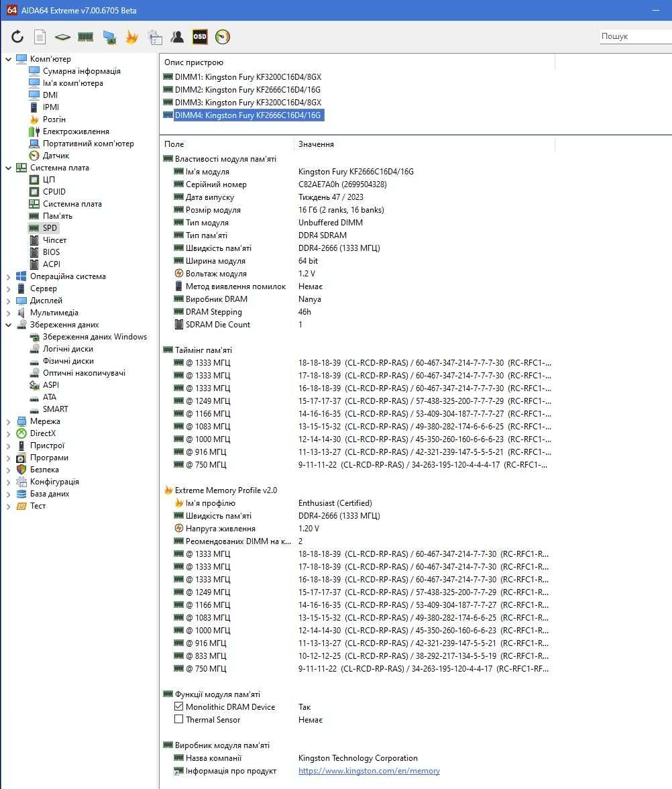Viewport: 672px width, 789px height.
Task: Select Розгін in the sidebar
Action: pyautogui.click(x=54, y=119)
